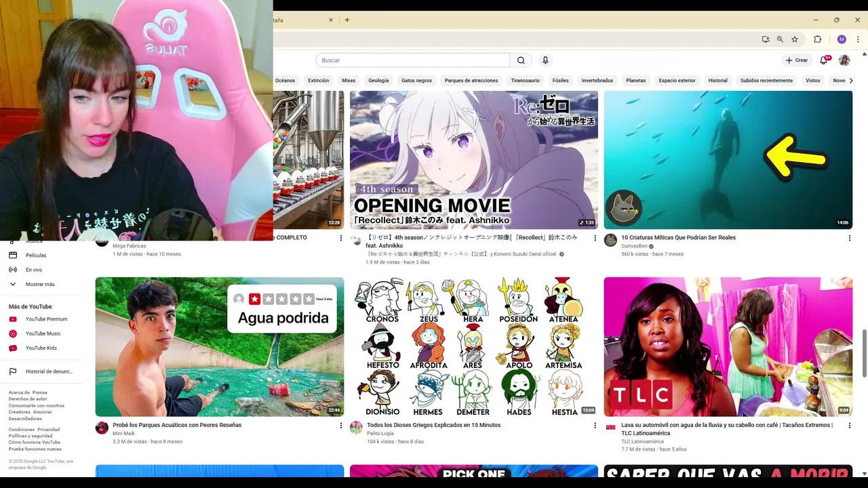868x488 pixels.
Task: Click the browser zoom magnifier icon
Action: pos(780,39)
